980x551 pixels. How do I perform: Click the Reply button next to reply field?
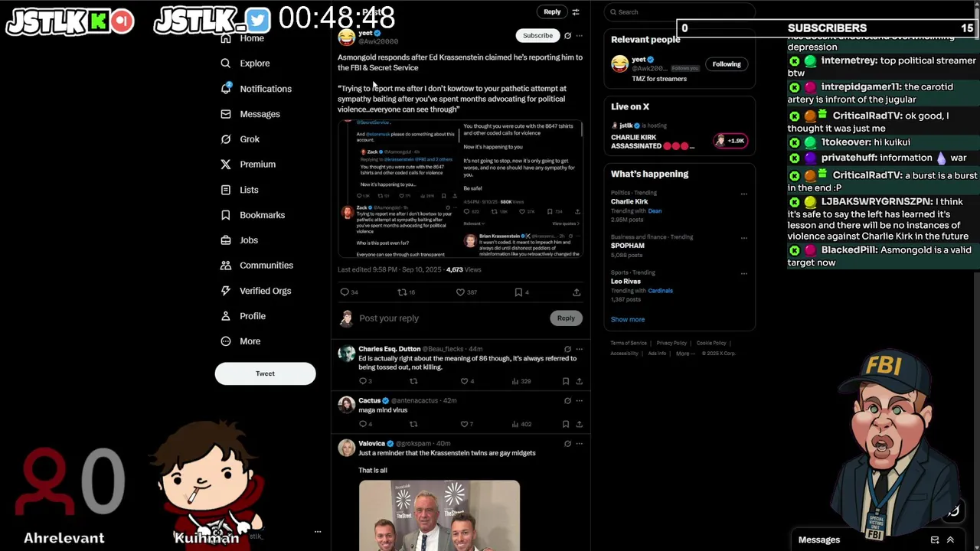tap(566, 318)
